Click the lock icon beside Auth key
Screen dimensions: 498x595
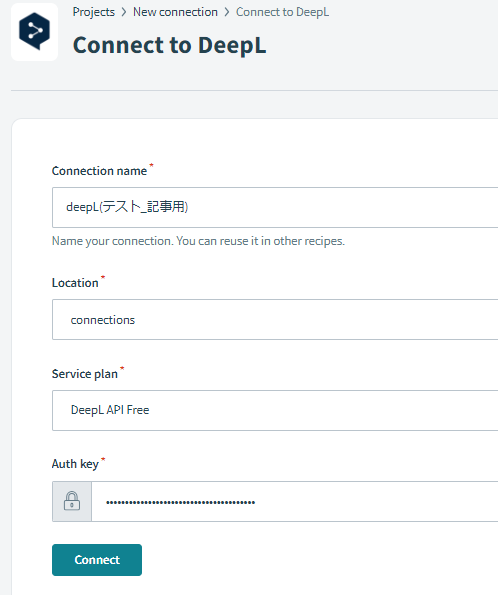click(72, 501)
